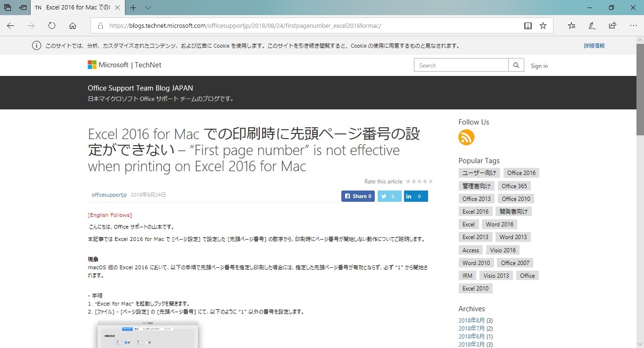Open the 2018年6月 archive
The width and height of the screenshot is (644, 348).
471,336
